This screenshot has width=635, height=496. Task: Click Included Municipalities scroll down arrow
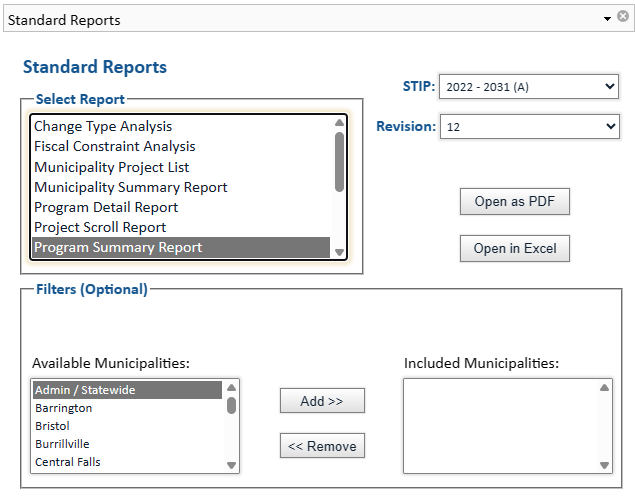(604, 465)
